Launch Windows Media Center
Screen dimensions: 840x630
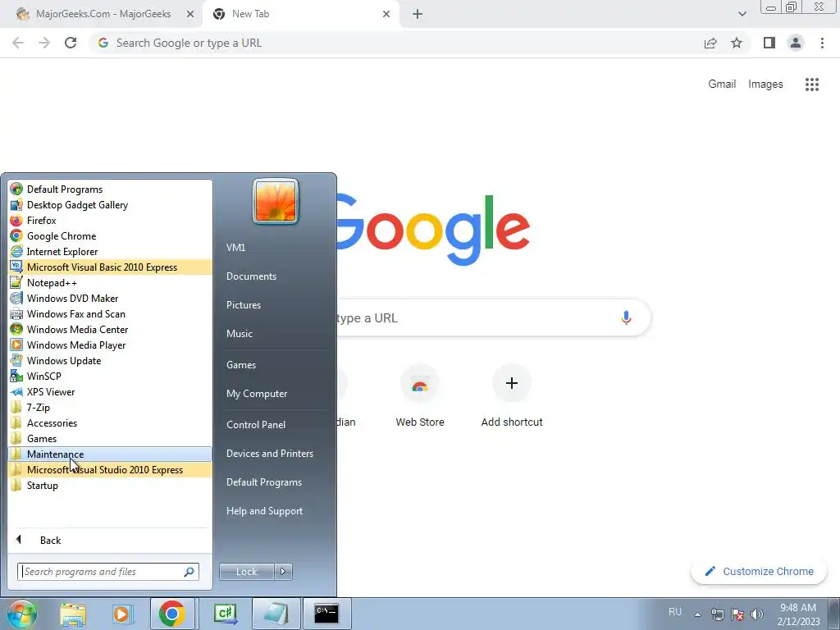click(110, 329)
